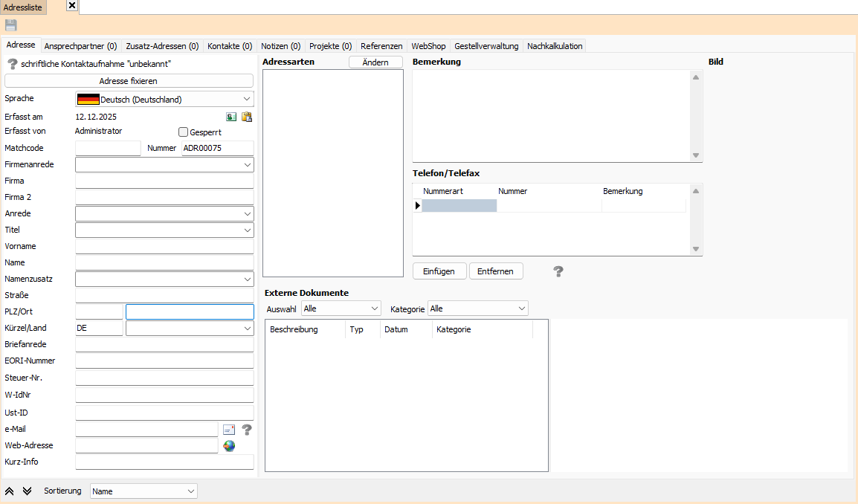858x504 pixels.
Task: Enable the Gesperrt checkbox
Action: tap(184, 132)
